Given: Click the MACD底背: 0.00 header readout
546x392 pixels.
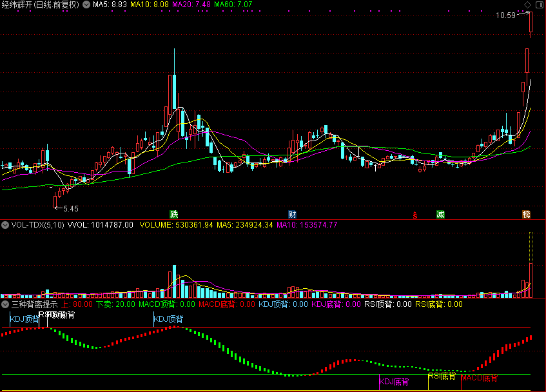Looking at the screenshot, I should (227, 304).
